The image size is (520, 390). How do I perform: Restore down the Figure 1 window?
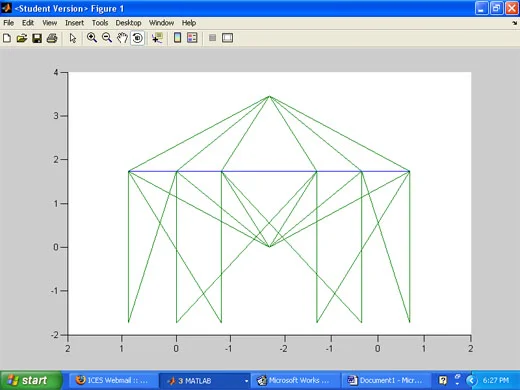(x=496, y=8)
